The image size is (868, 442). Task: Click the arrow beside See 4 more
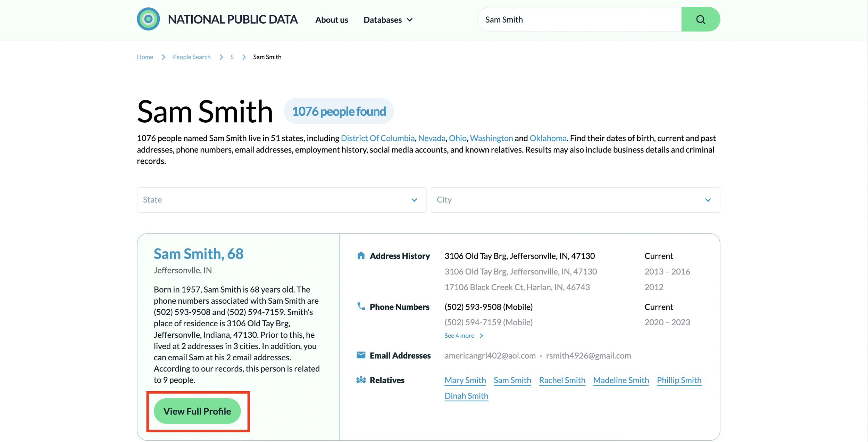[x=481, y=336]
